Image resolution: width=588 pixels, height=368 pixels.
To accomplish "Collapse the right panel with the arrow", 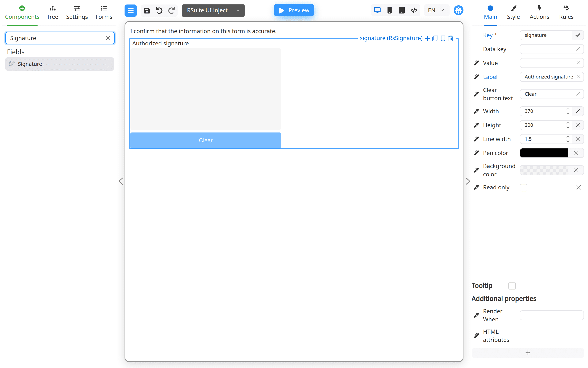I will 468,181.
